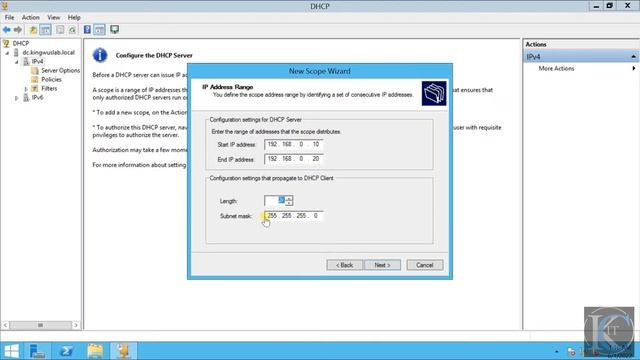Click the New Scope Wizard title bar

(320, 71)
